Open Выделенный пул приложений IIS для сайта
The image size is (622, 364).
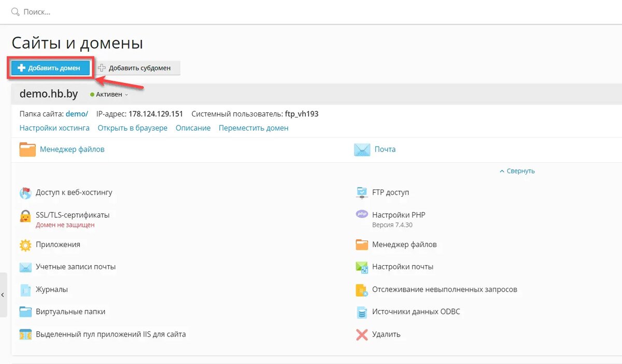[111, 334]
